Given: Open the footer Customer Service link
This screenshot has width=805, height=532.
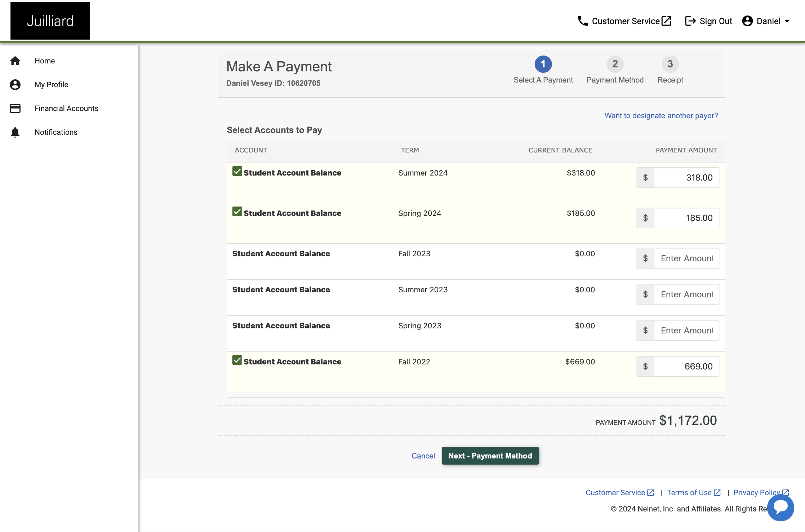Looking at the screenshot, I should (x=619, y=493).
